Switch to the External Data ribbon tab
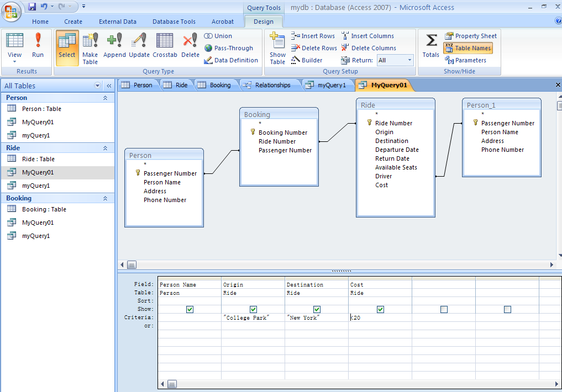Viewport: 562px width, 392px height. click(x=117, y=22)
